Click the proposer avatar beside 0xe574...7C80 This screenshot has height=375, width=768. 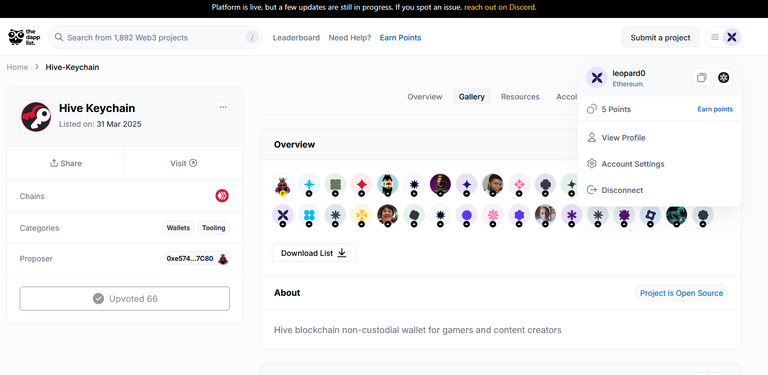(x=223, y=258)
